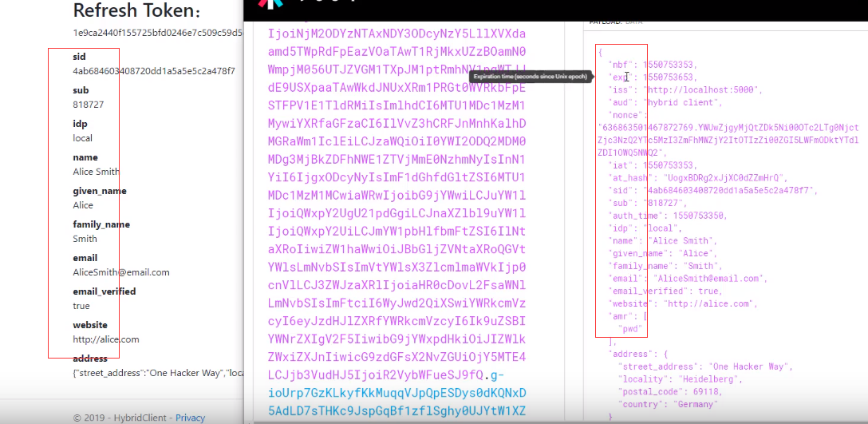Click the "idp": "local" line in JWT payload

[645, 228]
